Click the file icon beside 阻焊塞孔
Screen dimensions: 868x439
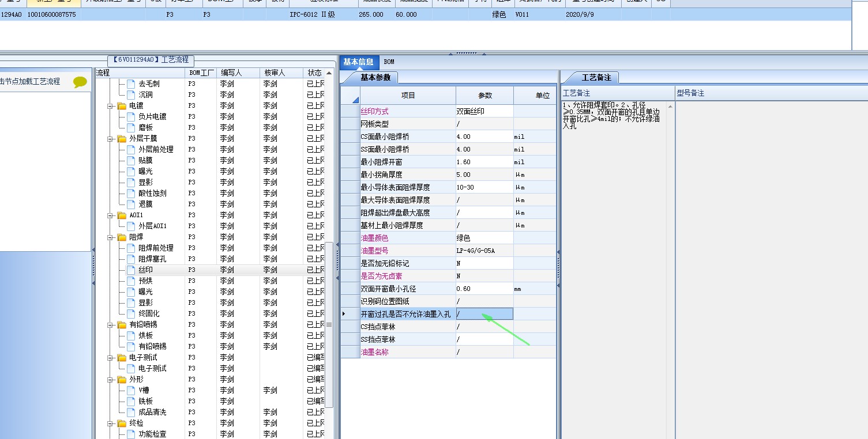(131, 259)
